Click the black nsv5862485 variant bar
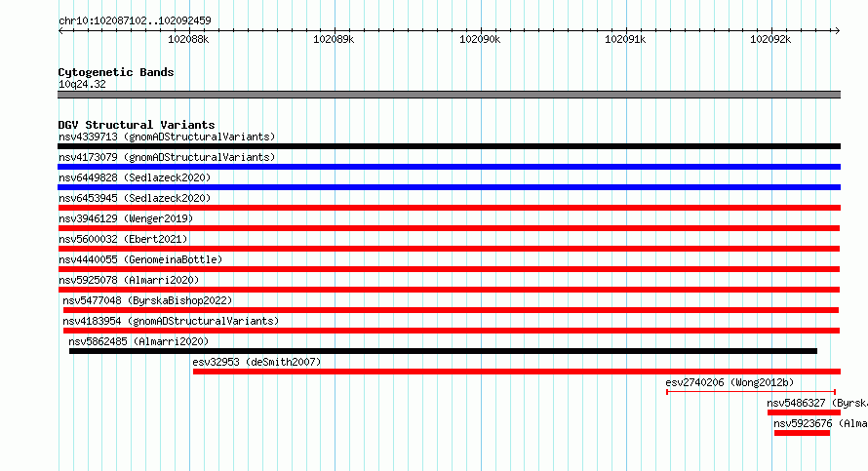The height and width of the screenshot is (471, 868). click(443, 351)
